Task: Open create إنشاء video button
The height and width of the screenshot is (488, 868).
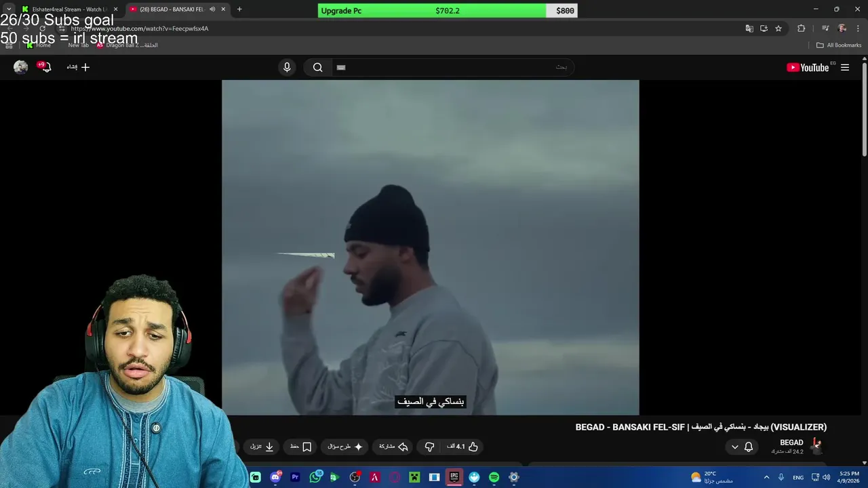Action: coord(78,67)
